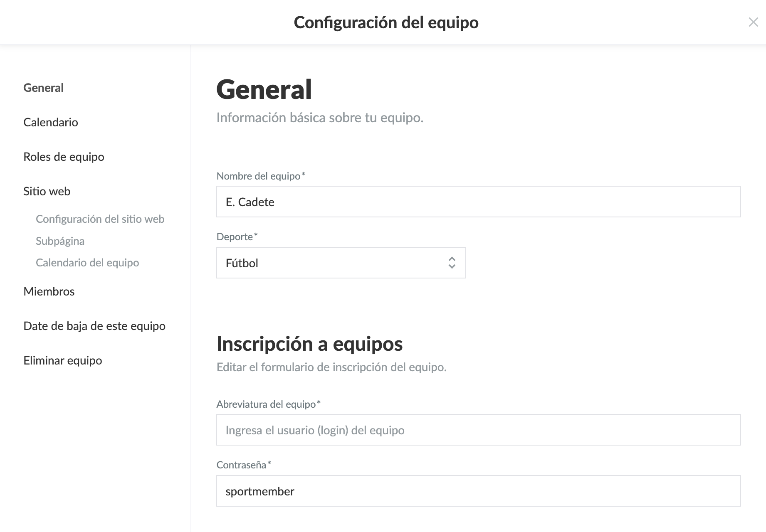The width and height of the screenshot is (766, 532).
Task: Go to the Miembros section
Action: point(49,291)
